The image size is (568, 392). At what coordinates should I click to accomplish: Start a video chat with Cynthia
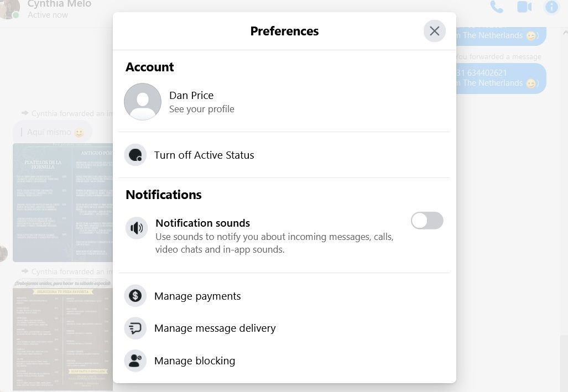click(x=524, y=7)
